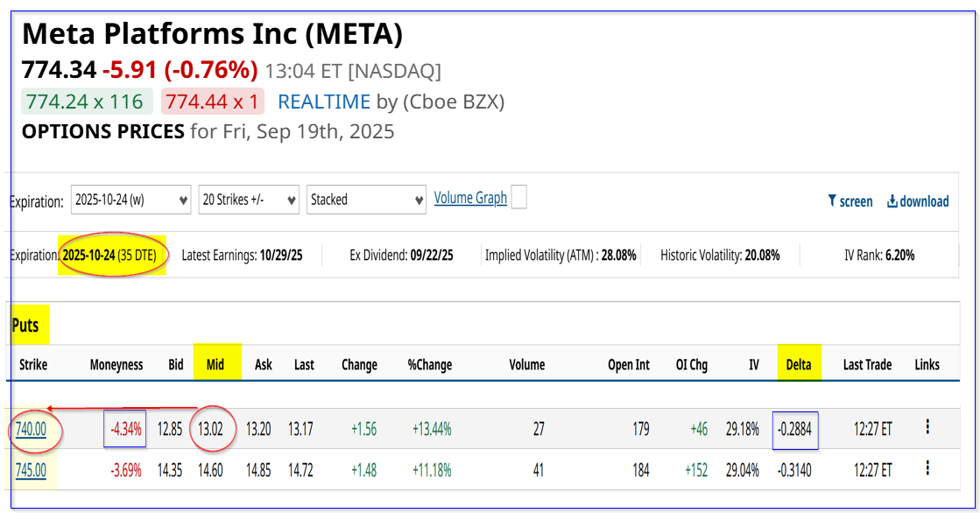The image size is (980, 513).
Task: Open the 740.00 row three-dot links menu
Action: tap(927, 427)
